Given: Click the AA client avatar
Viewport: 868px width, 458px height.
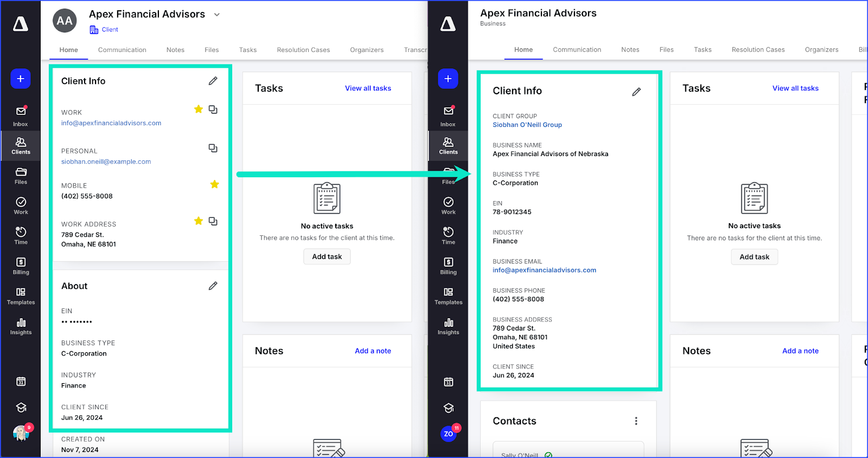Looking at the screenshot, I should tap(65, 21).
